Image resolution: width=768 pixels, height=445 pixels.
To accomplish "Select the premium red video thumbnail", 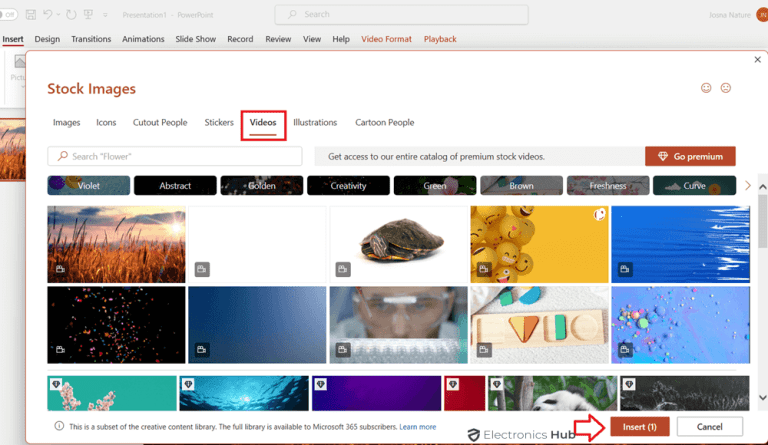I will click(464, 393).
